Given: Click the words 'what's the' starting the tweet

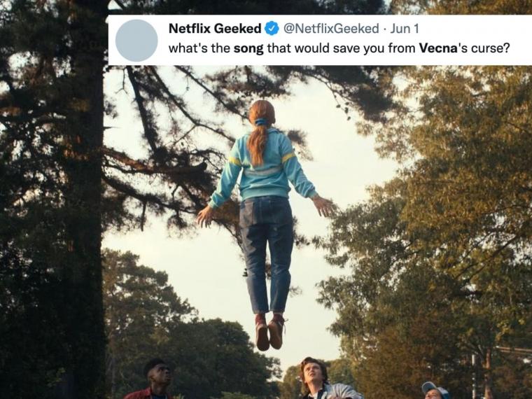Looking at the screenshot, I should 199,48.
